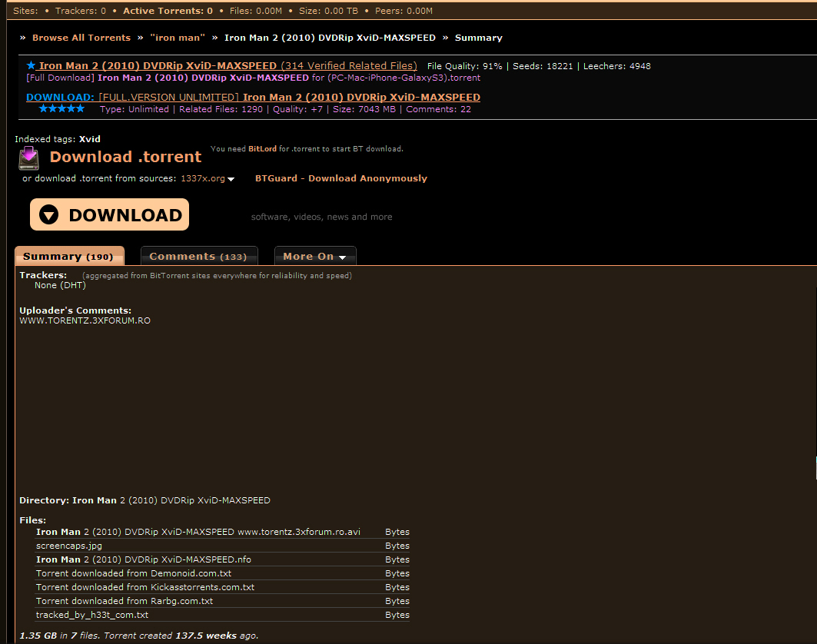Click the screencaps.jpg file row

pos(222,546)
